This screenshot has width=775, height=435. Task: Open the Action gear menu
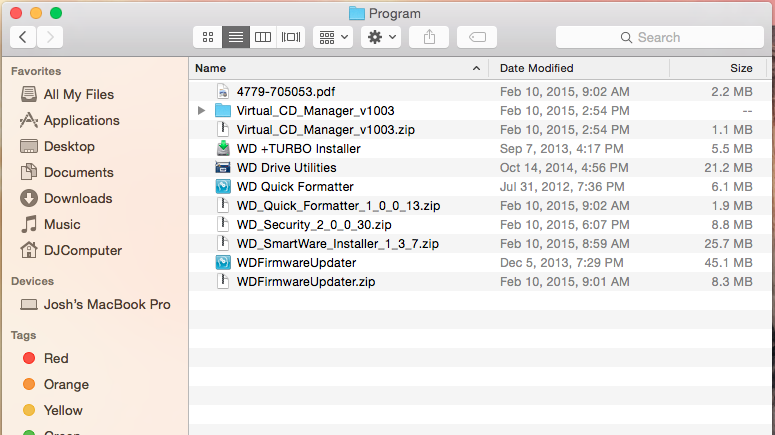point(381,37)
